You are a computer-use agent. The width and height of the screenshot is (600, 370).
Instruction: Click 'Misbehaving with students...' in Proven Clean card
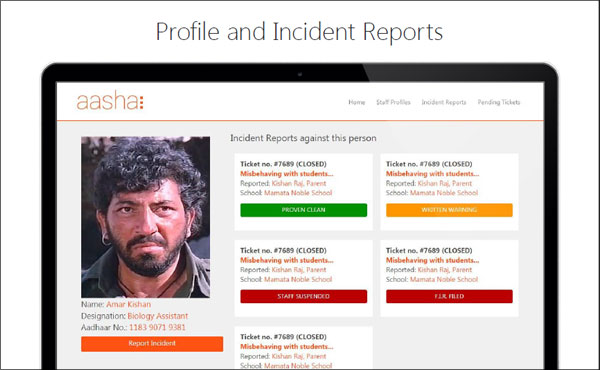tap(287, 174)
